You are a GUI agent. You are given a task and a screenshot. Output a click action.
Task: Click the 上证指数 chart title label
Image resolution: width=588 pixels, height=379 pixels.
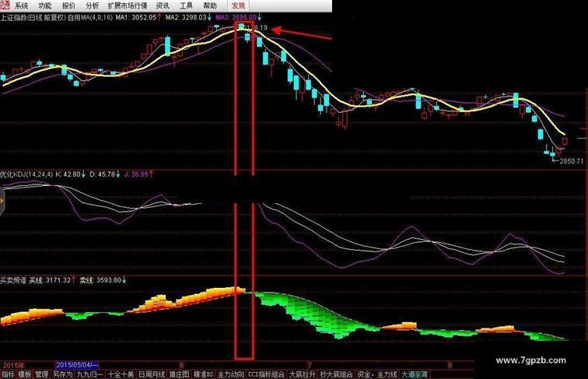33,17
